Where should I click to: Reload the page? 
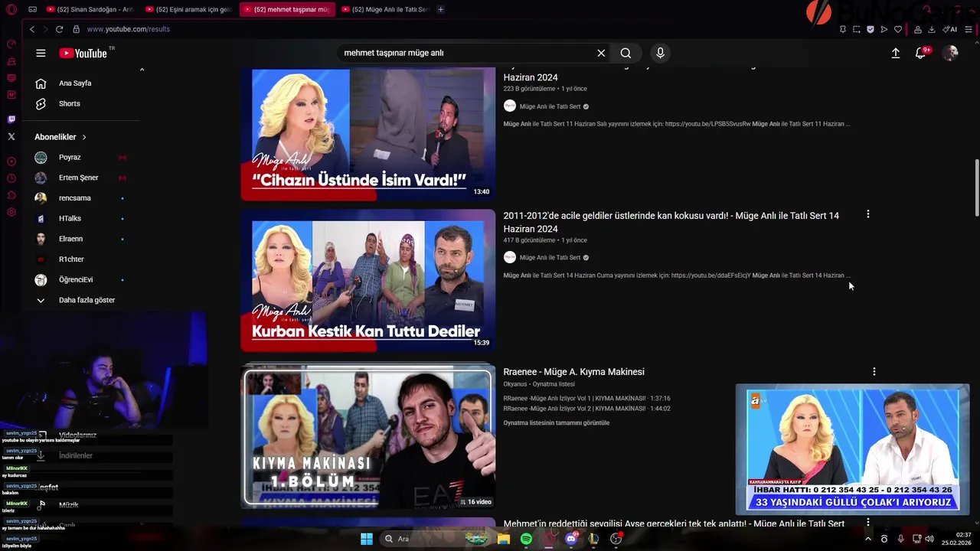(x=59, y=29)
